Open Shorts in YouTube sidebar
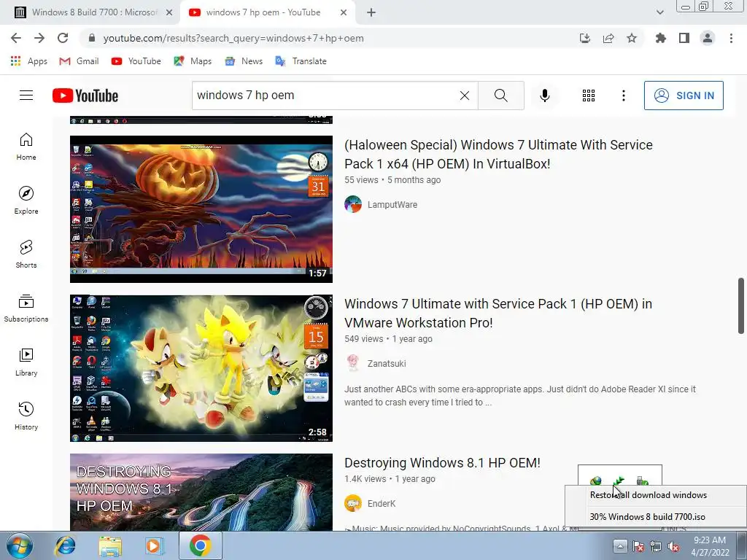The width and height of the screenshot is (747, 560). (x=26, y=254)
